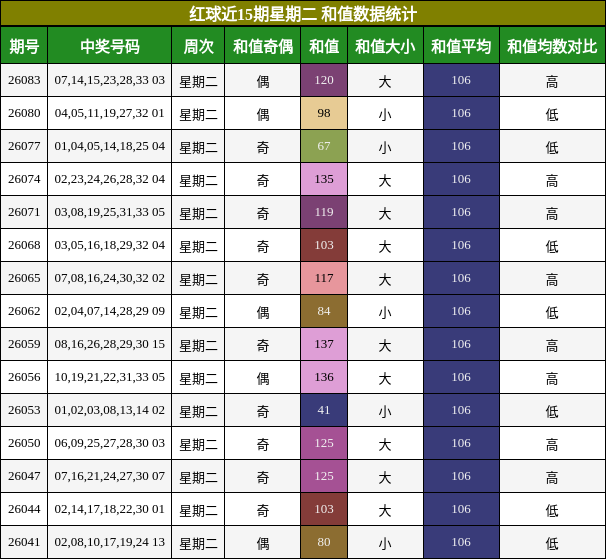
Task: Select issue number 26077
Action: point(24,146)
